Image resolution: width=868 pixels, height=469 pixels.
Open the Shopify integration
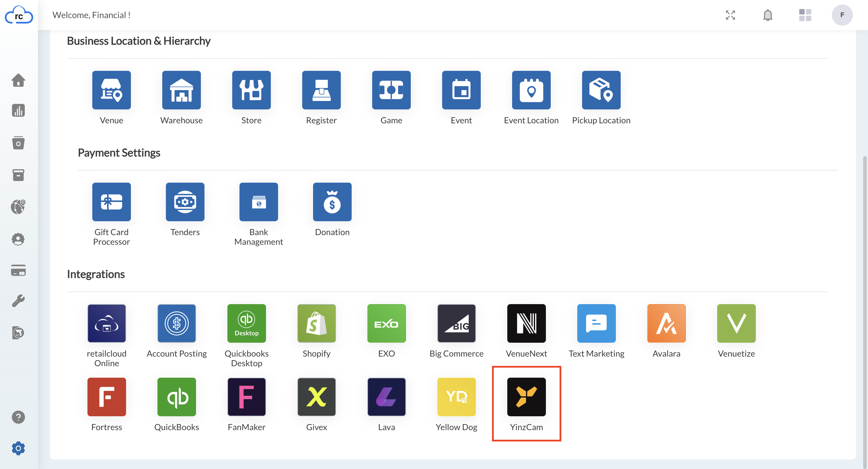pos(317,323)
